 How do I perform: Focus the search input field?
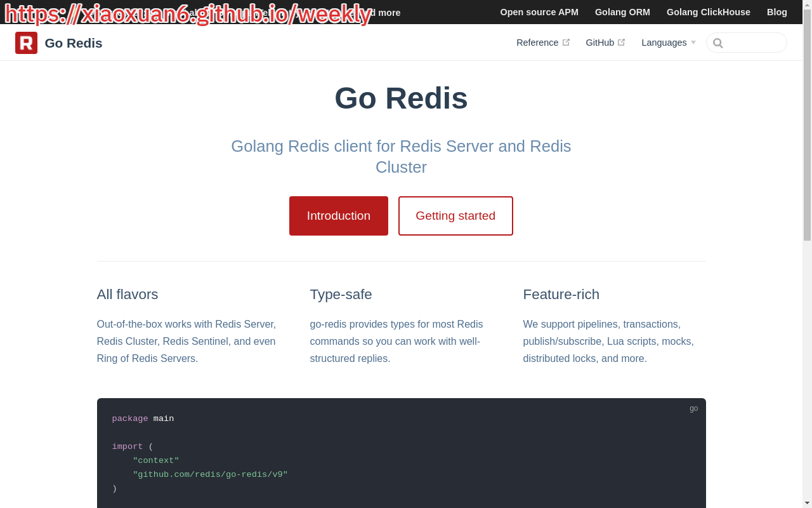tap(752, 43)
